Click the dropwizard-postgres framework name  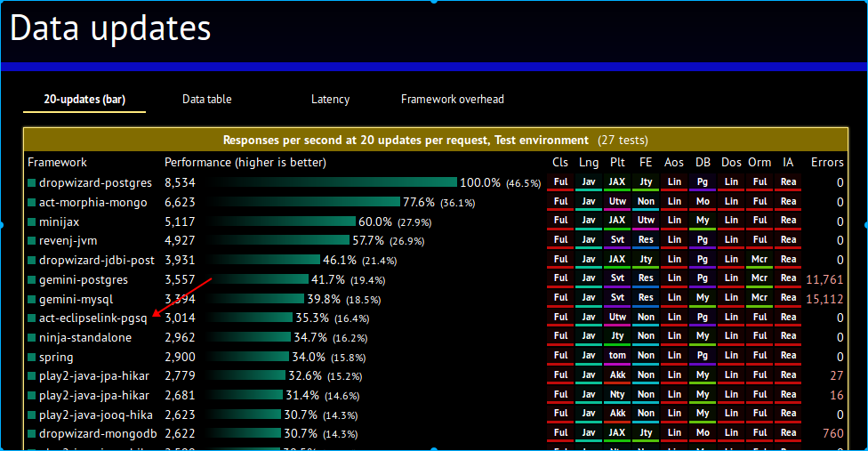click(95, 182)
